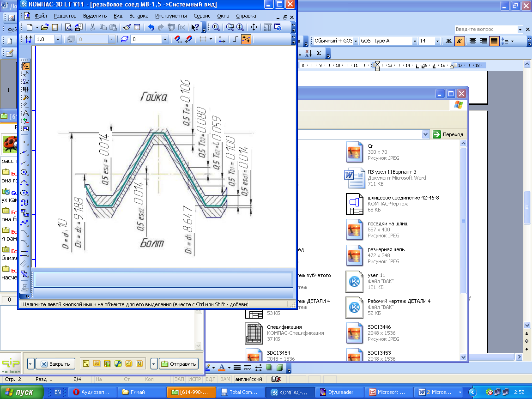Open the GOST type A font dropdown
Image resolution: width=532 pixels, height=399 pixels.
tap(414, 41)
